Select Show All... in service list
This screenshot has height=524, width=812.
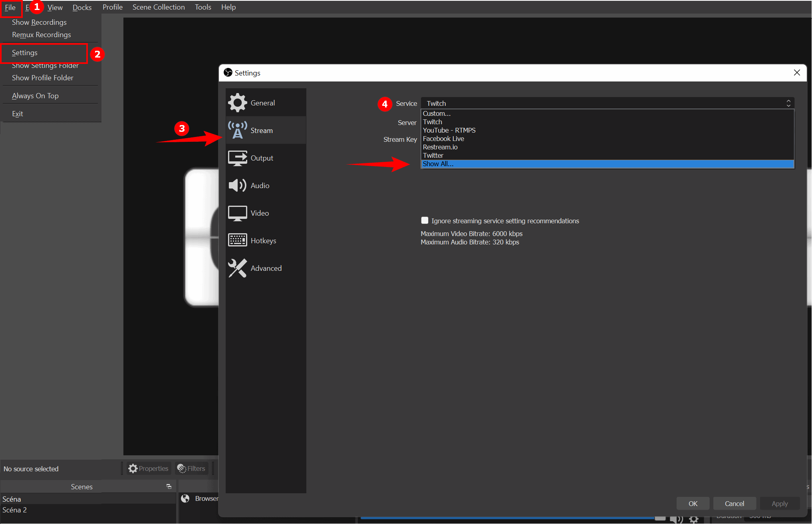point(608,164)
